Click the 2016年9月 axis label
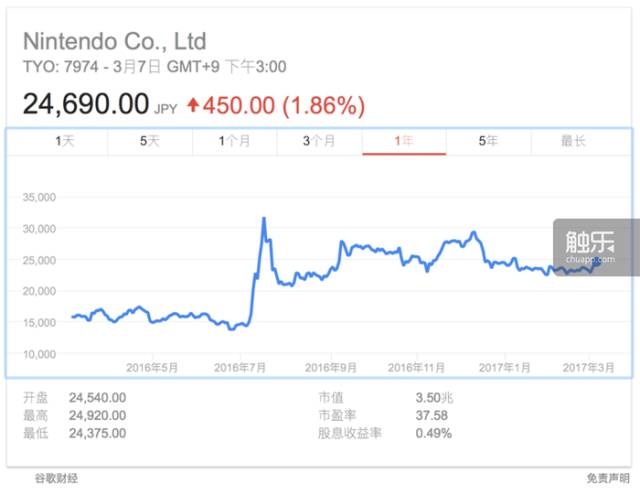This screenshot has width=640, height=495. tap(331, 368)
